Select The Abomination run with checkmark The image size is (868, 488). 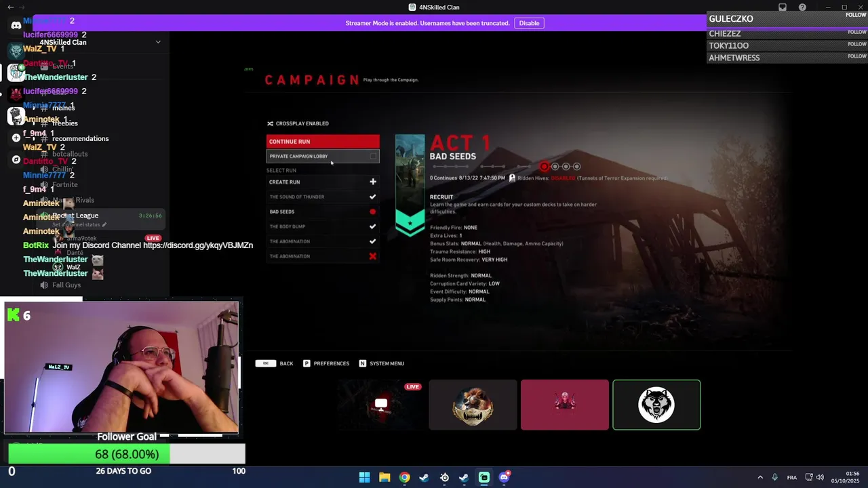click(323, 241)
